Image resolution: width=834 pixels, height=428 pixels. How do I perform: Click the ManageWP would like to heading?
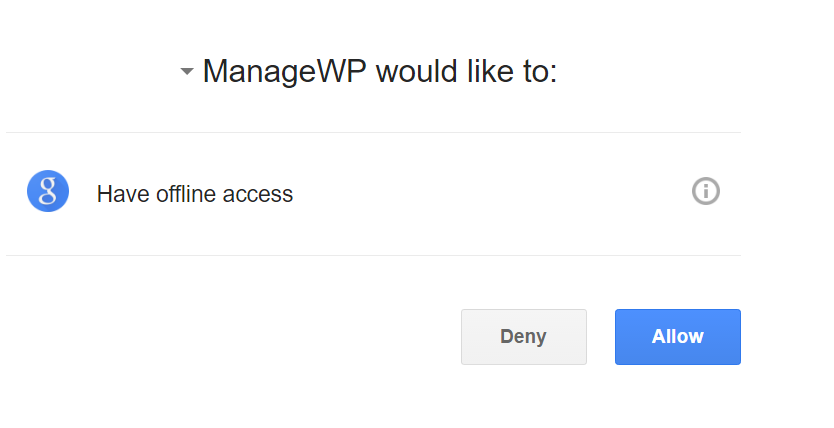point(380,71)
